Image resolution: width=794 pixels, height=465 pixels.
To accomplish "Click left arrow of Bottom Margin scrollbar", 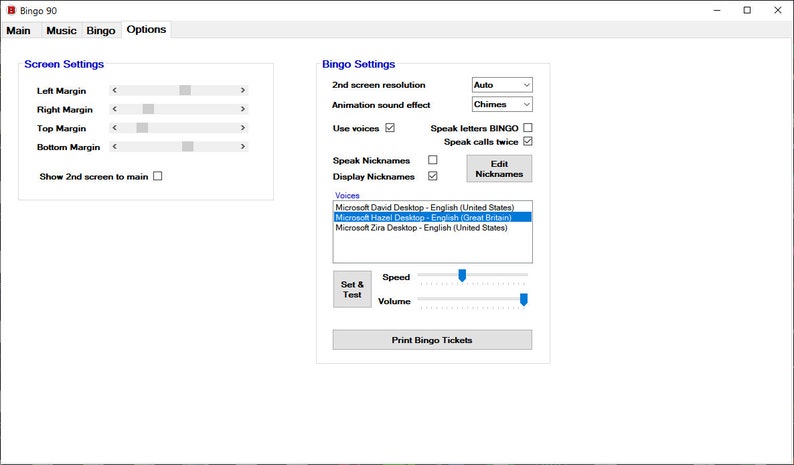I will 114,146.
